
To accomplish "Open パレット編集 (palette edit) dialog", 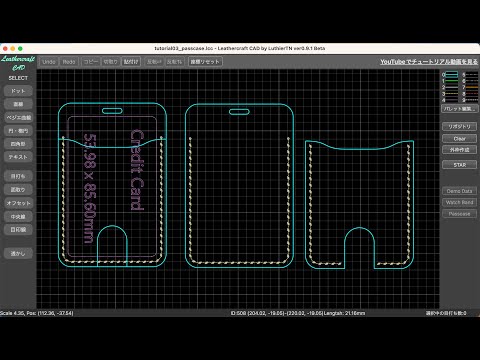I will [460, 109].
